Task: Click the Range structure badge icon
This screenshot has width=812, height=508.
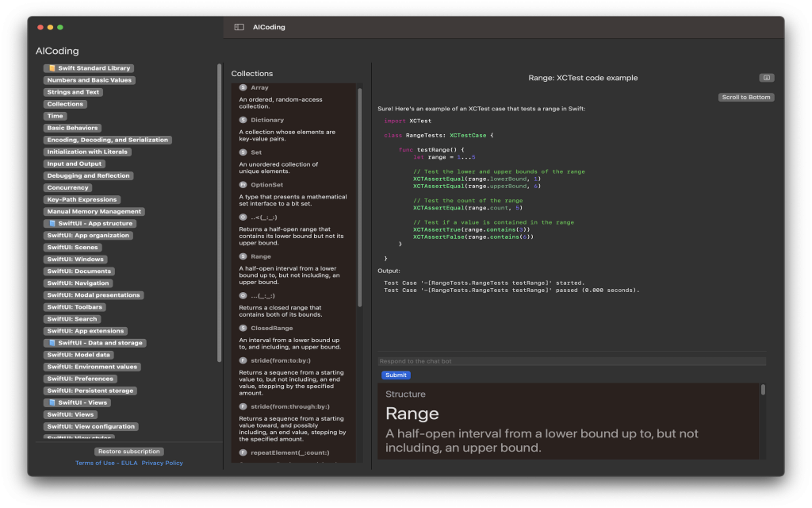Action: pyautogui.click(x=243, y=256)
